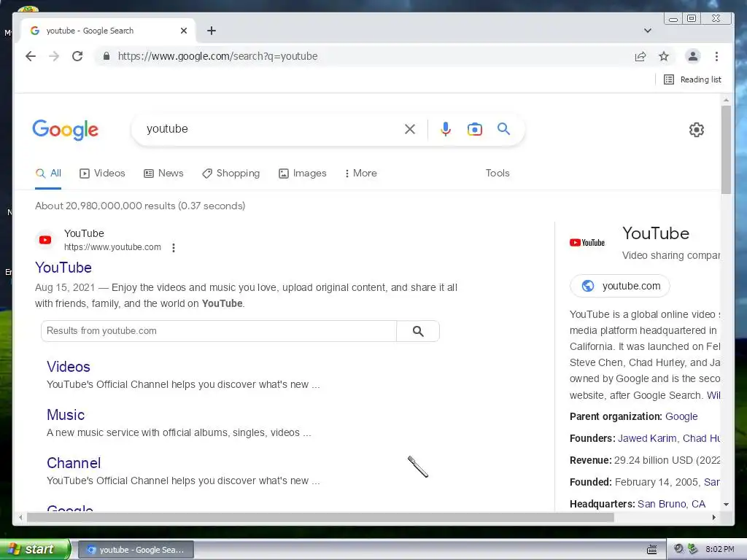This screenshot has width=747, height=560.
Task: Click the search button beside youtube.com field
Action: [418, 331]
